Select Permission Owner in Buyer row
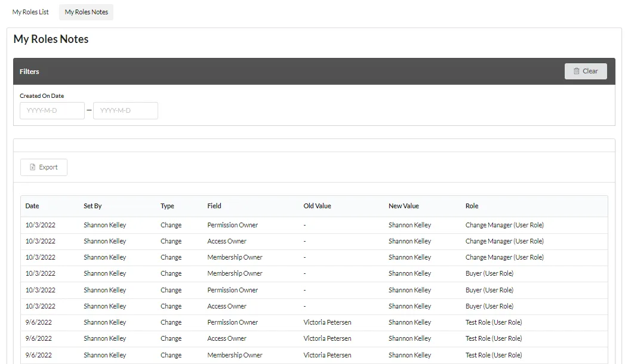The width and height of the screenshot is (625, 364). [x=232, y=290]
